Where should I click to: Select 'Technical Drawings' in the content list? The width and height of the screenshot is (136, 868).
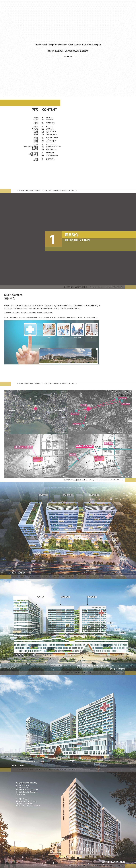51,145
